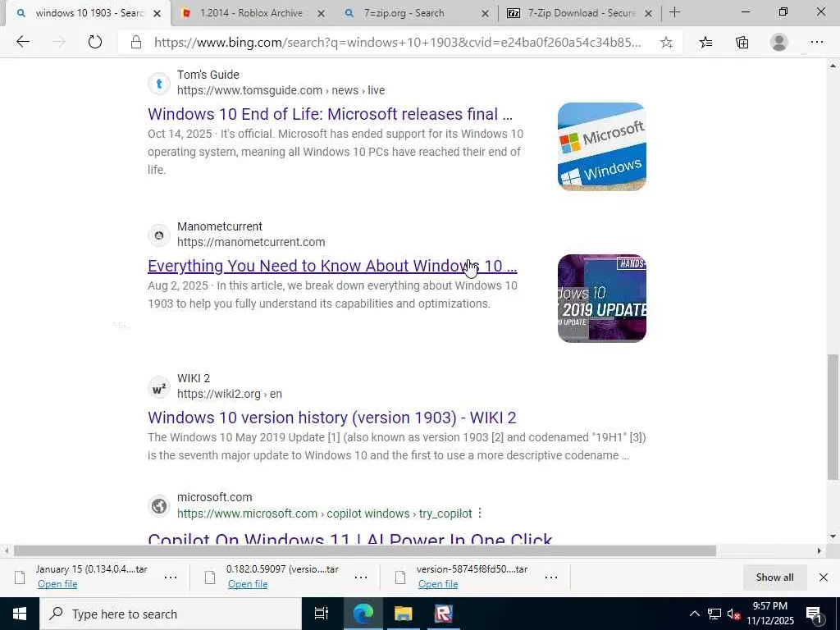Switch to the 7=zip.org Search tab
This screenshot has width=840, height=630.
point(404,13)
